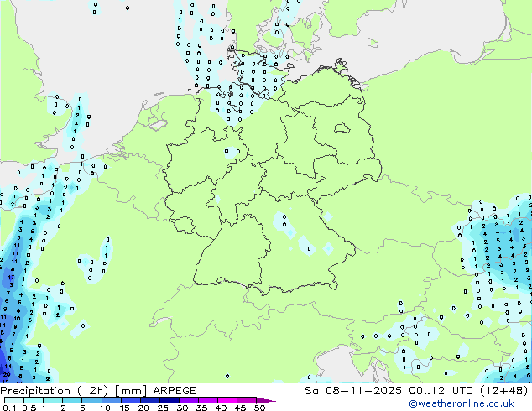The image size is (532, 411).
Task: Click the 0.5–1 mm legend color box
Action: pyautogui.click(x=34, y=400)
